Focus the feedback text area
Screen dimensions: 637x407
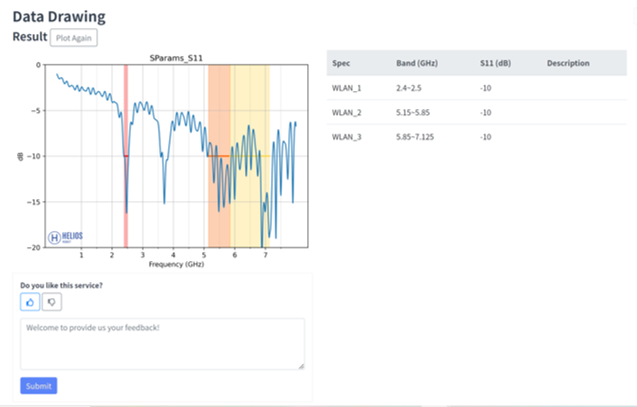point(162,344)
